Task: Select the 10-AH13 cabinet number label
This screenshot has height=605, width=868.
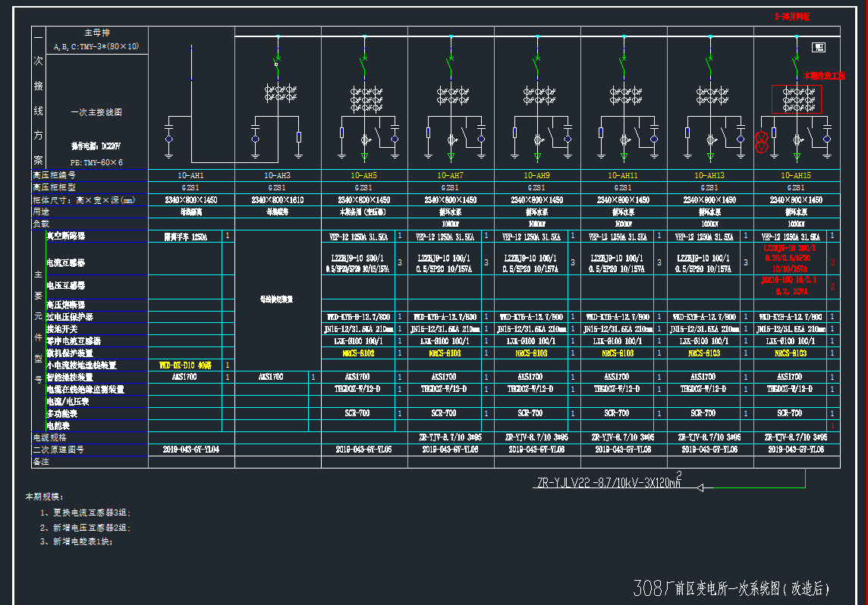Action: coord(710,175)
